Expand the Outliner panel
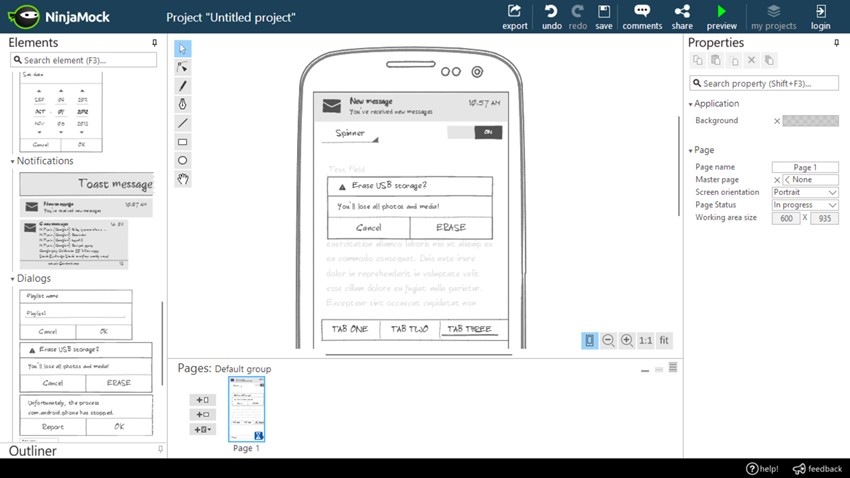Image resolution: width=850 pixels, height=478 pixels. coord(33,451)
